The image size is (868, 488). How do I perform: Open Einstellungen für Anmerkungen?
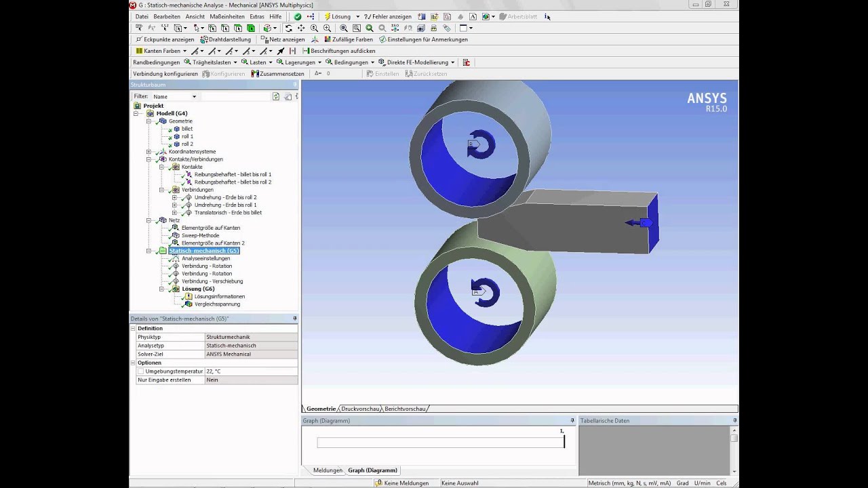[423, 39]
